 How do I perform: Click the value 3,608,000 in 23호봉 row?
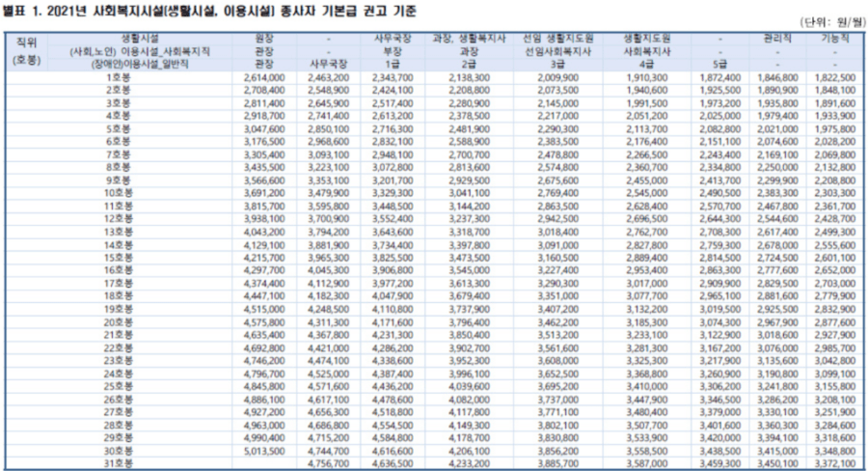point(558,361)
